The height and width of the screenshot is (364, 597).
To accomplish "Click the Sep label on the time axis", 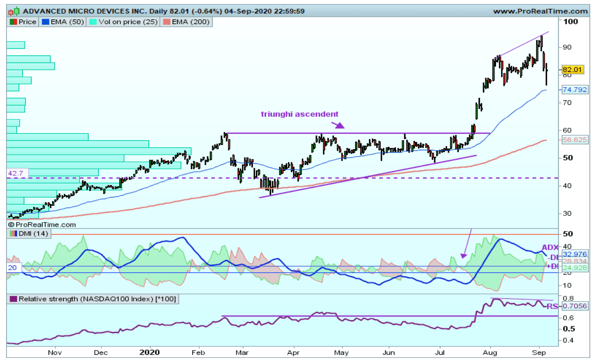I will (539, 352).
